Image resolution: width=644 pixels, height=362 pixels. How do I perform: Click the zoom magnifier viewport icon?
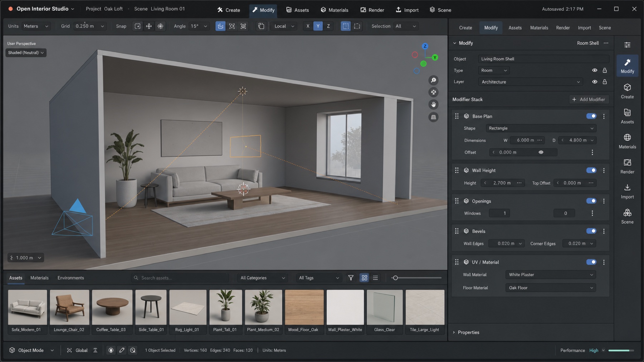pyautogui.click(x=433, y=80)
